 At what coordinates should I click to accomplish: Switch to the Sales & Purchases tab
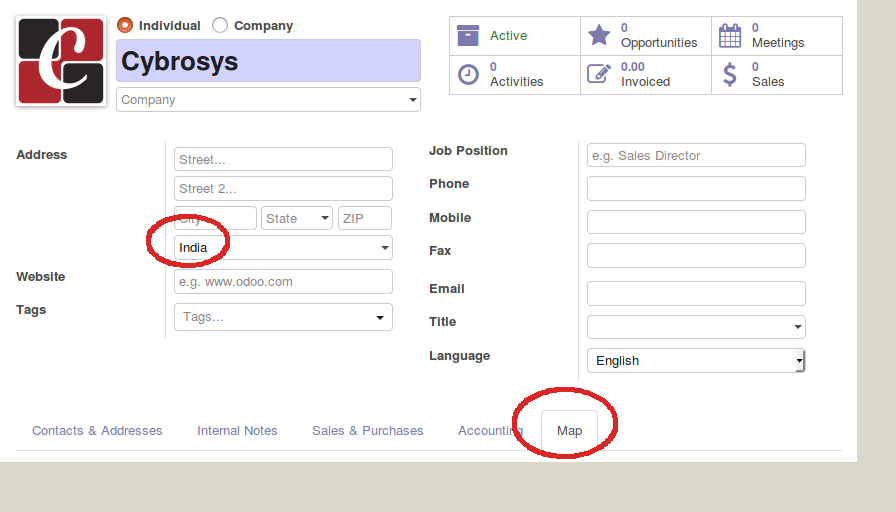(367, 431)
